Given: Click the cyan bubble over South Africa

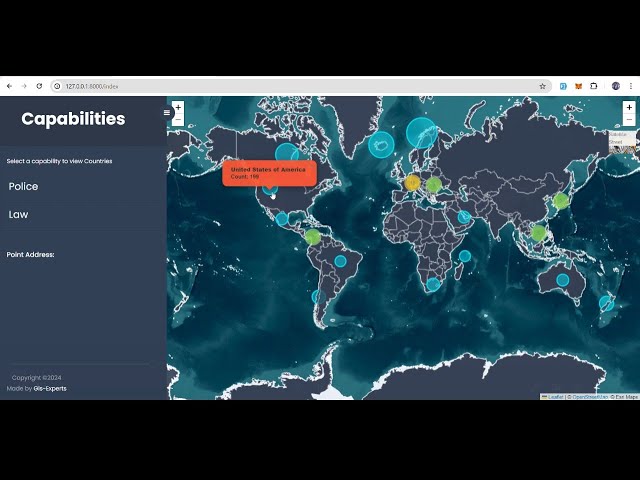Looking at the screenshot, I should (433, 284).
